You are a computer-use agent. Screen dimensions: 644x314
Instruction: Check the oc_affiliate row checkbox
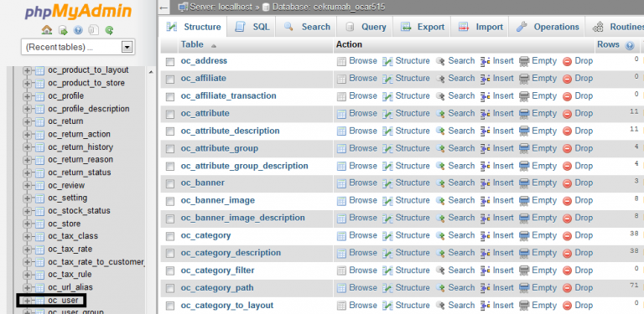170,80
